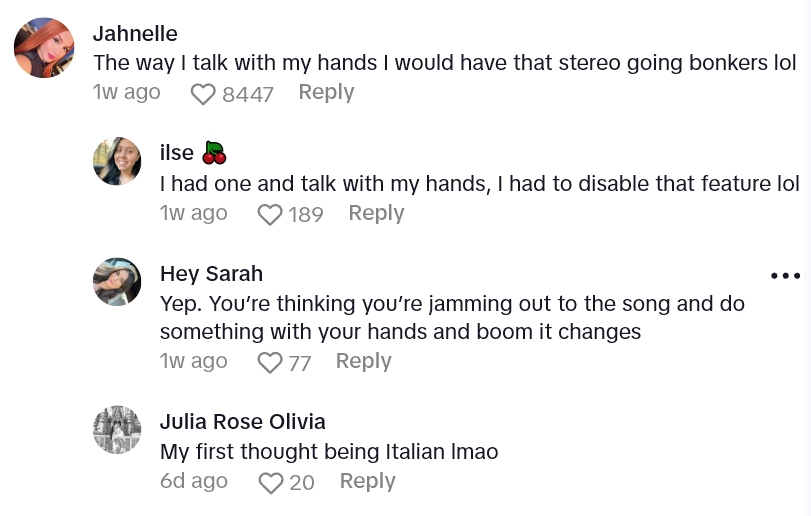Open the three-dot menu on Hey Sarah's comment

[785, 276]
